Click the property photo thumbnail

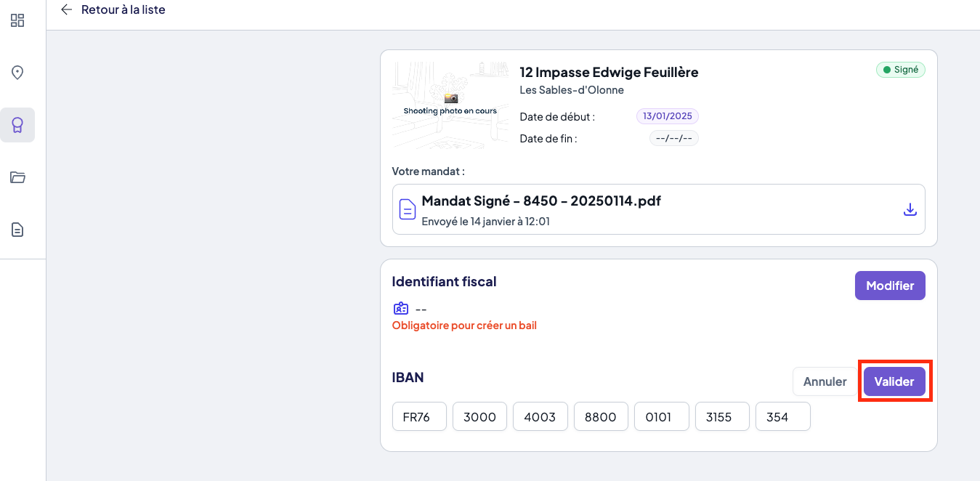pos(450,105)
